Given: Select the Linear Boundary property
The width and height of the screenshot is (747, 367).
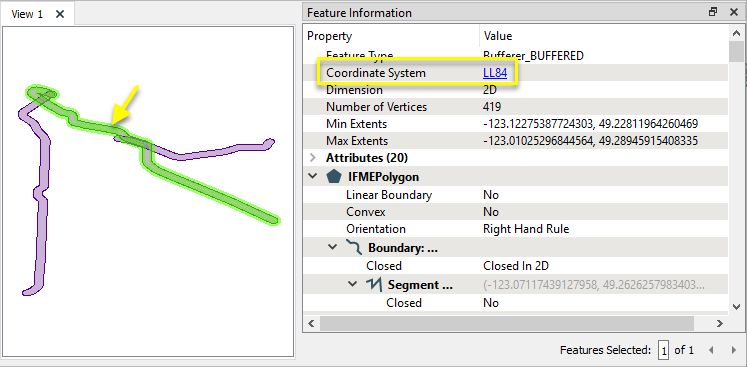Looking at the screenshot, I should (515, 195).
